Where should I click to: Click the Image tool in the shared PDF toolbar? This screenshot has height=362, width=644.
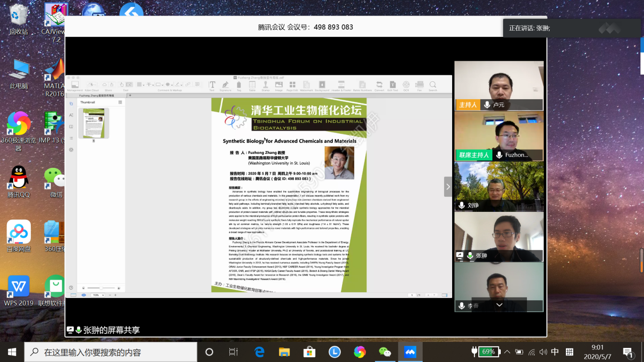click(x=279, y=86)
